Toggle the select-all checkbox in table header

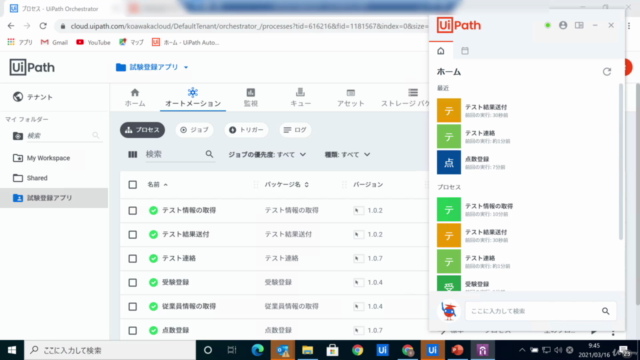(133, 184)
